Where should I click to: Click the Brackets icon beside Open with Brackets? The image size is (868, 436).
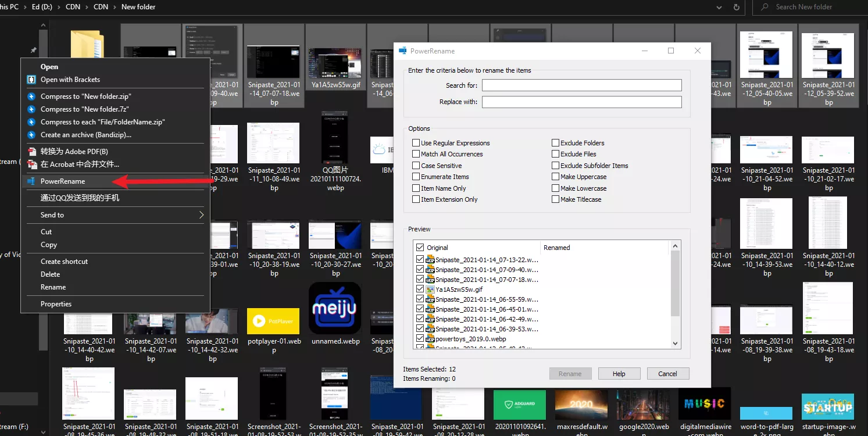31,80
